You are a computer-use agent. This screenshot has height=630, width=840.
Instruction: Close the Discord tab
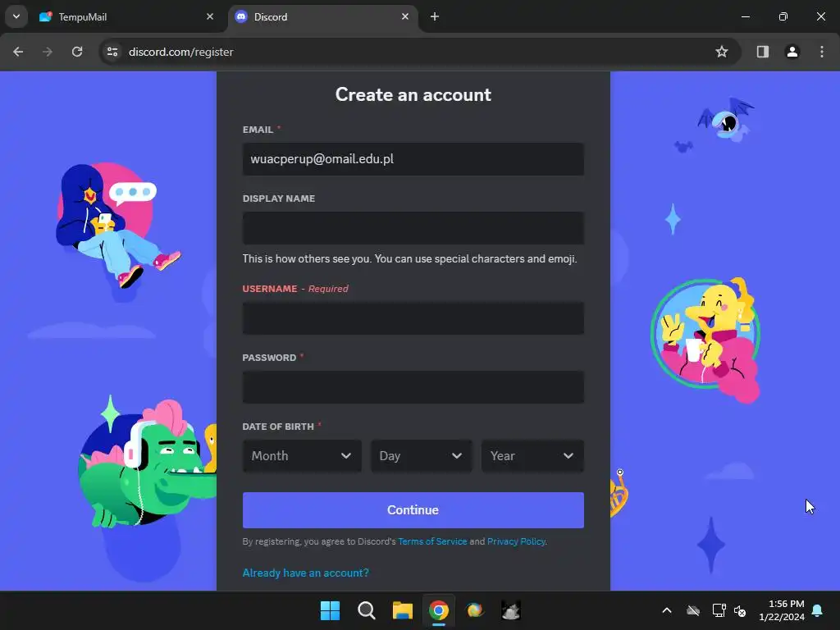tap(405, 16)
